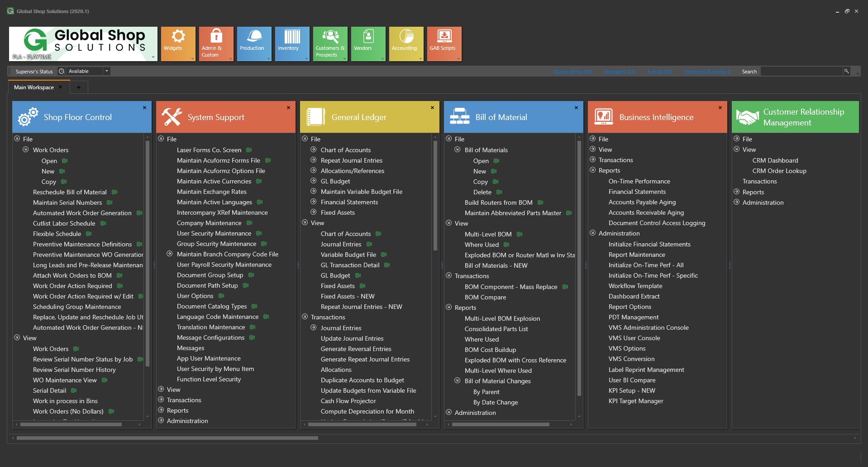Click the Widgets module icon
This screenshot has height=467, width=868.
pyautogui.click(x=178, y=43)
